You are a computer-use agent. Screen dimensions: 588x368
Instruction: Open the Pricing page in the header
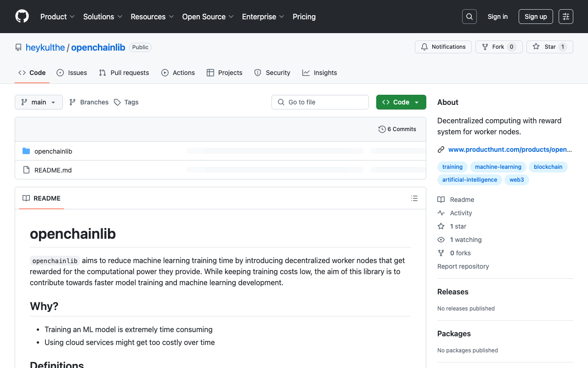tap(304, 17)
